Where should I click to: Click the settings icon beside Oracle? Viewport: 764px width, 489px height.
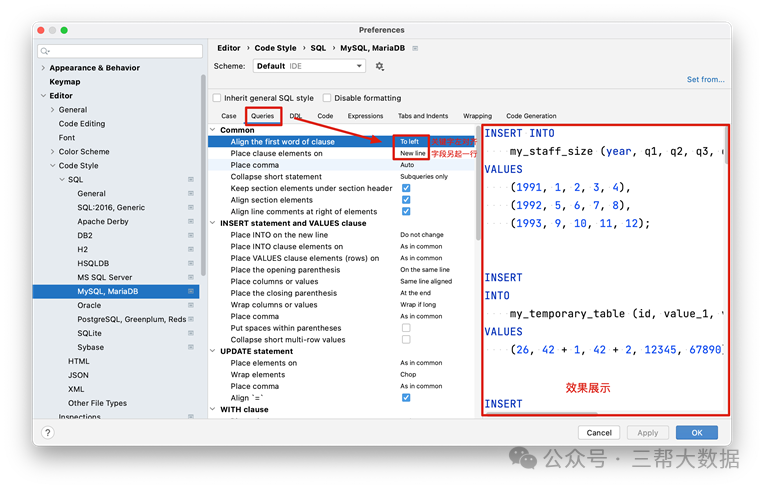(x=191, y=305)
